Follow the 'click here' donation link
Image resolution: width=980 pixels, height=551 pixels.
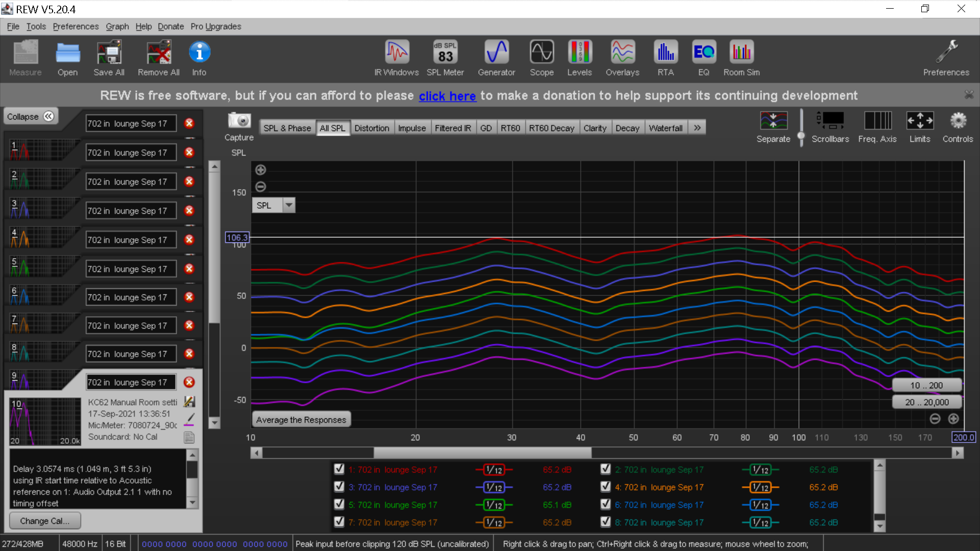pos(447,96)
